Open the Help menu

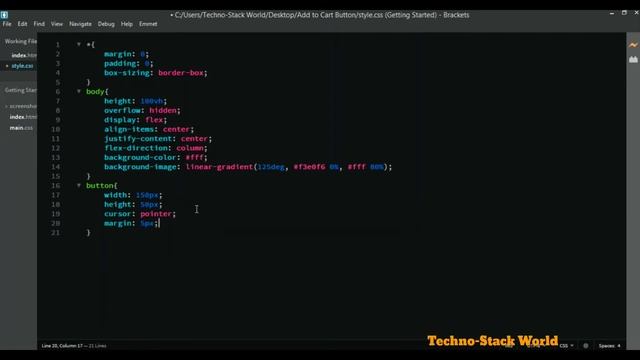(127, 24)
